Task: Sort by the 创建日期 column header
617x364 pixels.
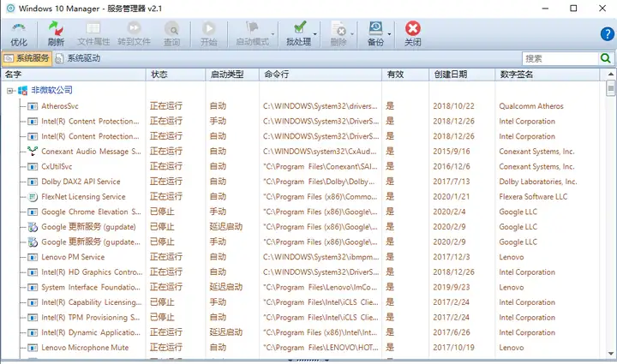Action: pos(462,75)
